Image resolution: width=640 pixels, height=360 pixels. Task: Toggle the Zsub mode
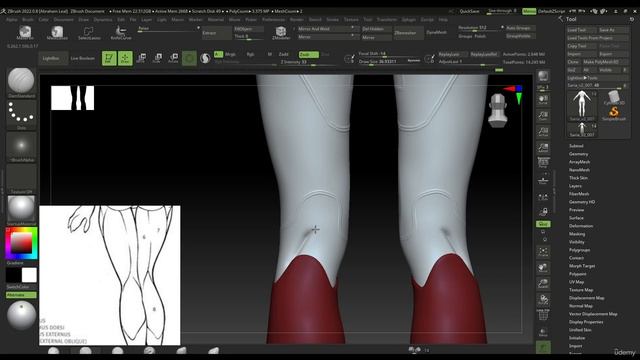pyautogui.click(x=309, y=54)
